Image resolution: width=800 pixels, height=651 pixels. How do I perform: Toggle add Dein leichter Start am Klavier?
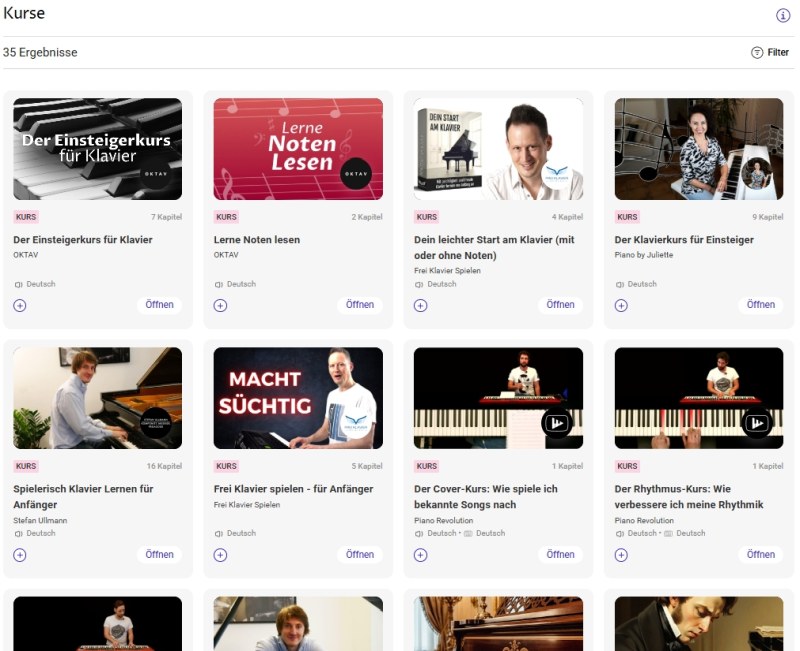click(421, 304)
